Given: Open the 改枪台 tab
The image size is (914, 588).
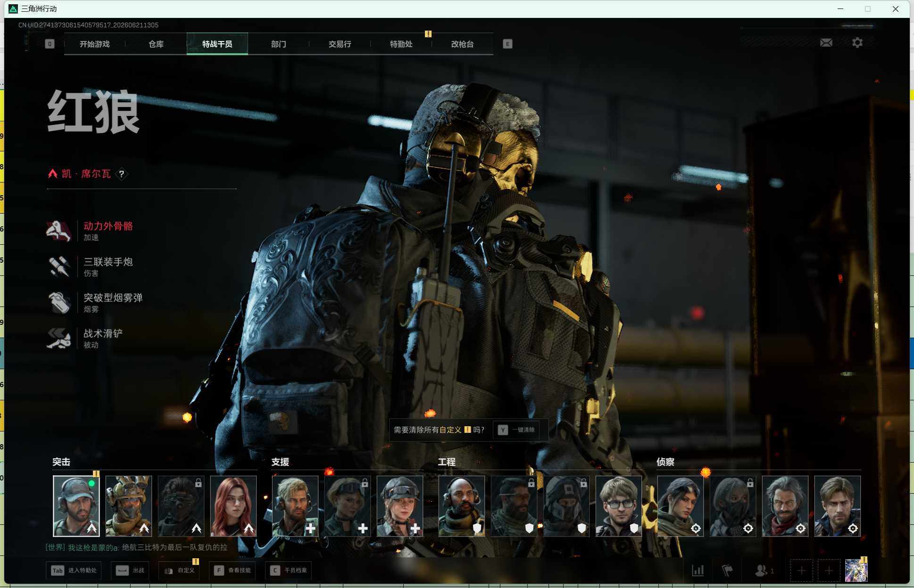Looking at the screenshot, I should pos(462,44).
